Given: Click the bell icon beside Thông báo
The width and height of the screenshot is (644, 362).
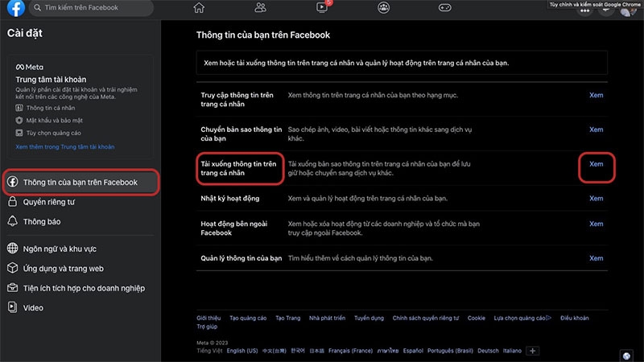Looking at the screenshot, I should click(13, 221).
